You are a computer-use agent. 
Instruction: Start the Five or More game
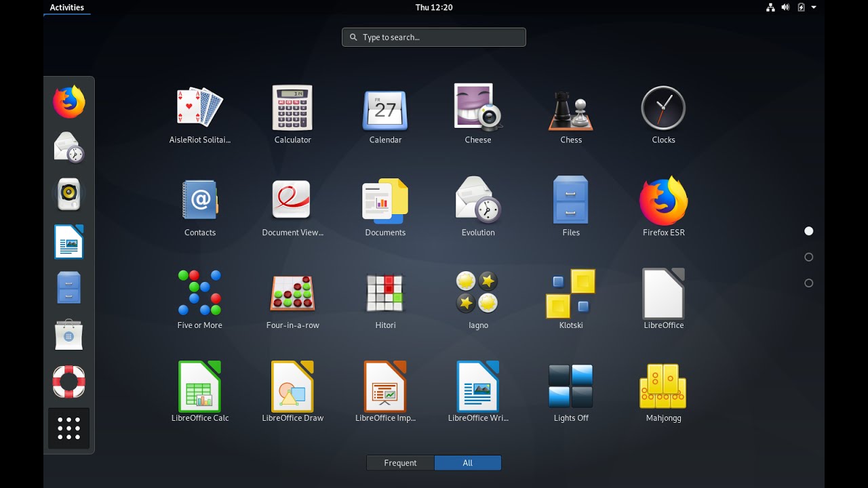pos(199,293)
